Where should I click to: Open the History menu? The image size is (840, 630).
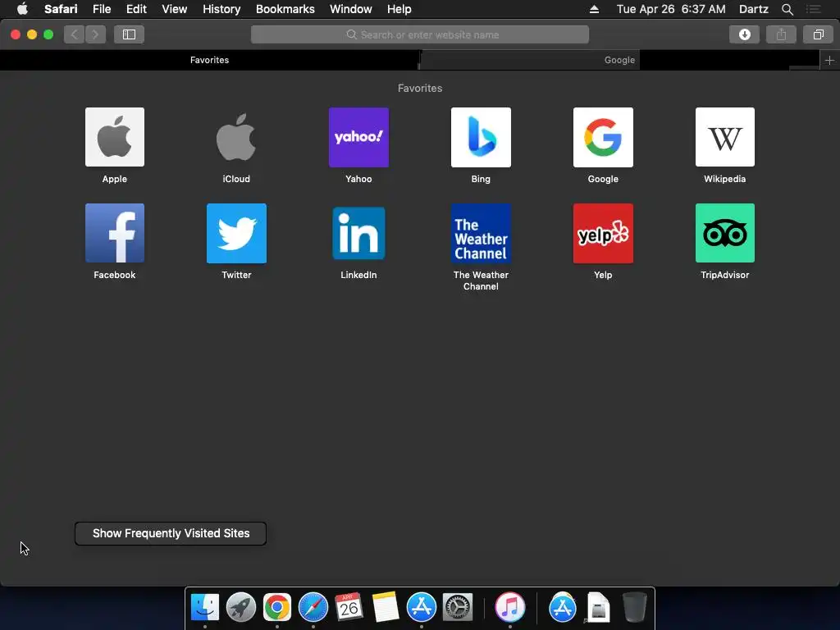(x=221, y=9)
